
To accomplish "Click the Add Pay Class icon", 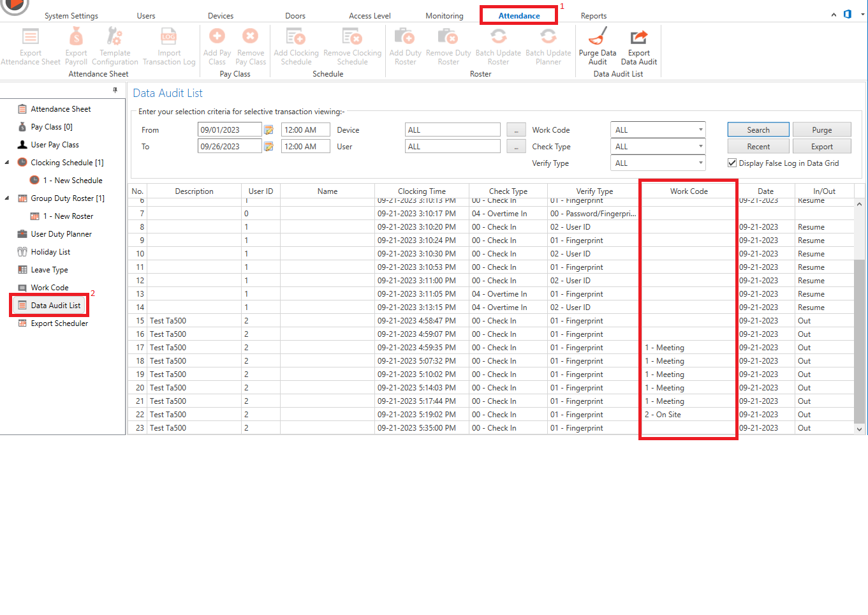I will tap(217, 36).
